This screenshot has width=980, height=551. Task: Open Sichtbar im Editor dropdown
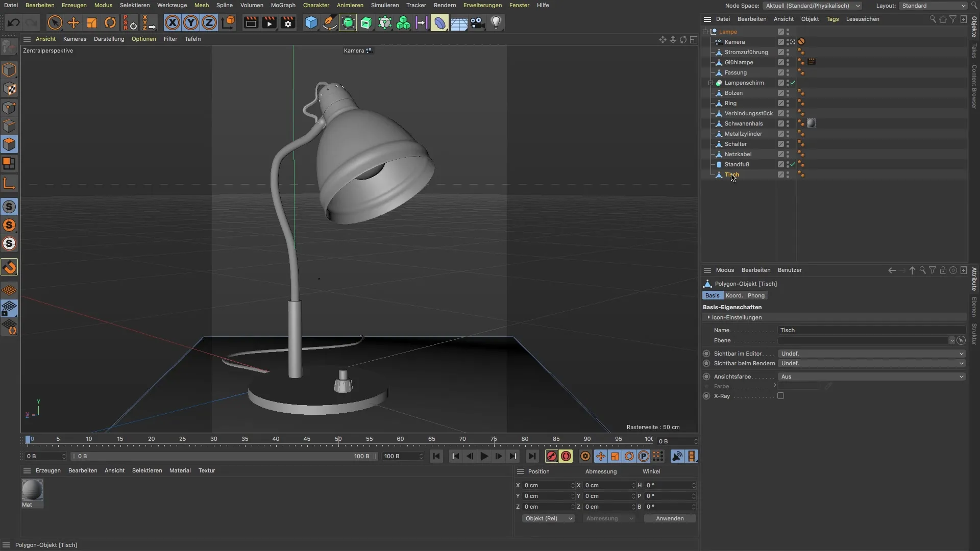pyautogui.click(x=872, y=354)
